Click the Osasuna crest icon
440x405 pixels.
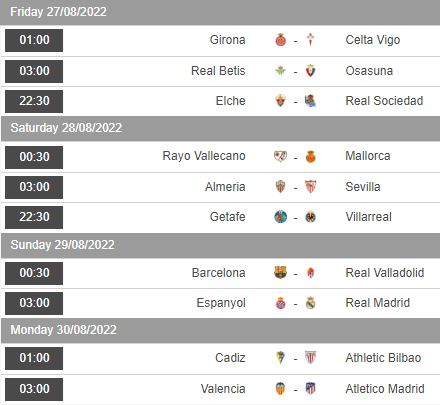pyautogui.click(x=310, y=71)
